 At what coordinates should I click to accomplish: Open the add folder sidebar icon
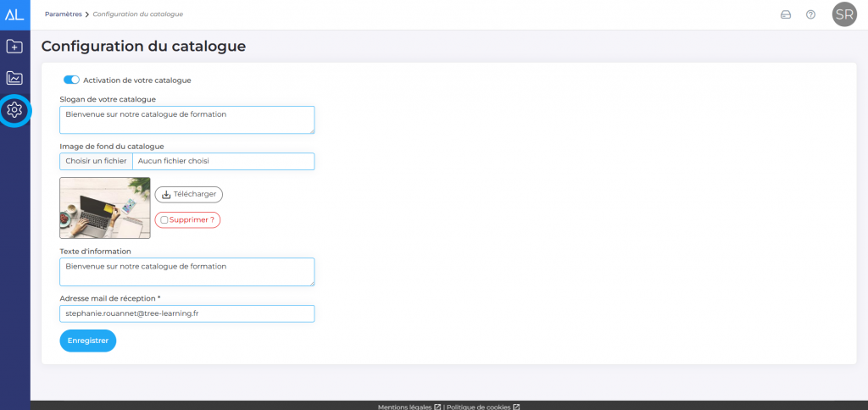pos(14,47)
